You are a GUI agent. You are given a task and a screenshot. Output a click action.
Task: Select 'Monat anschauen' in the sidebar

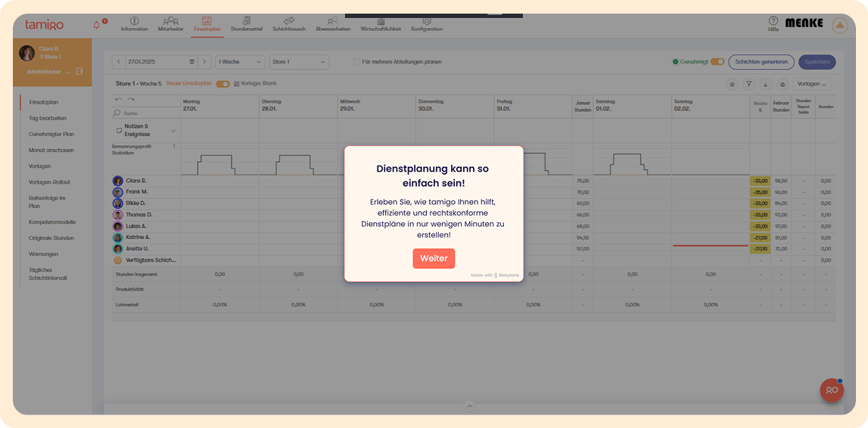point(51,150)
